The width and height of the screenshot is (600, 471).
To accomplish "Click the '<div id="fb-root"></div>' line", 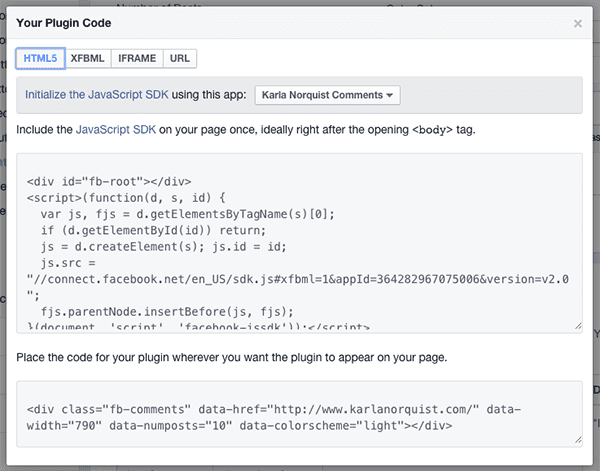I will pos(109,181).
